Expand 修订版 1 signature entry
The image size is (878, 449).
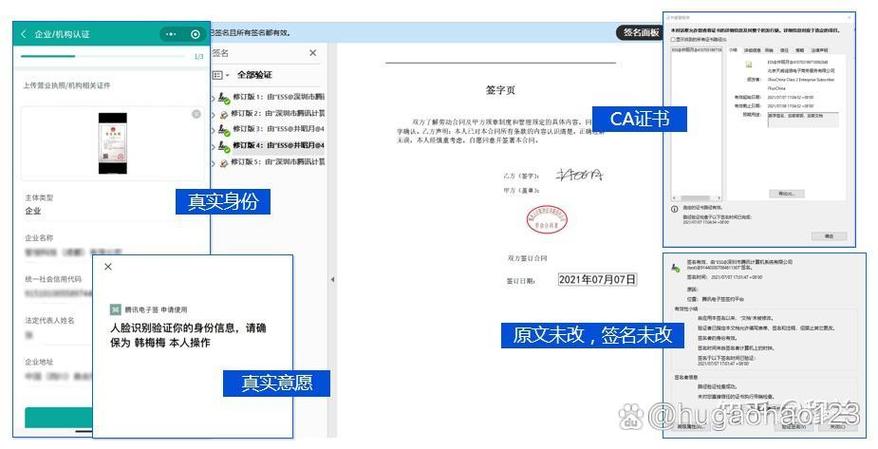[x=213, y=99]
